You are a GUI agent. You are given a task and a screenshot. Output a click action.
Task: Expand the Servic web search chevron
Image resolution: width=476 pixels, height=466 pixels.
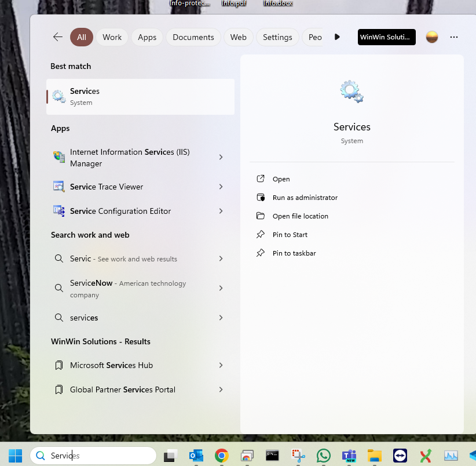(x=221, y=259)
